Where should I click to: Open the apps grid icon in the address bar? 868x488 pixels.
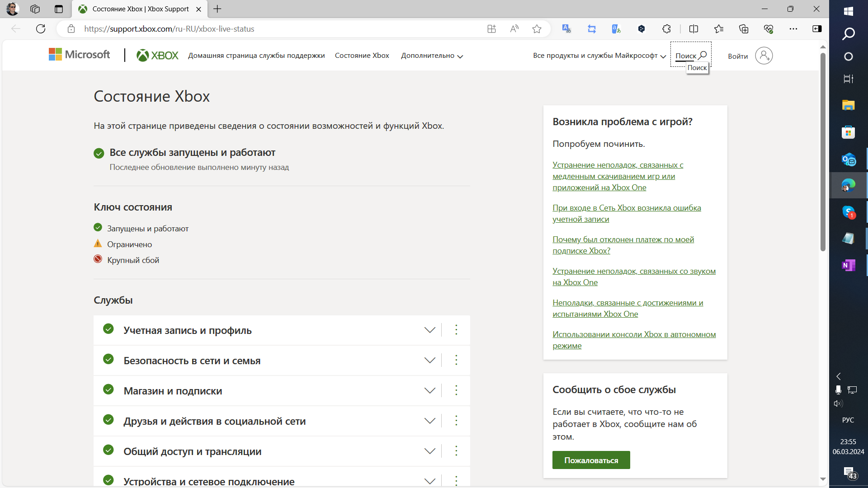coord(491,29)
